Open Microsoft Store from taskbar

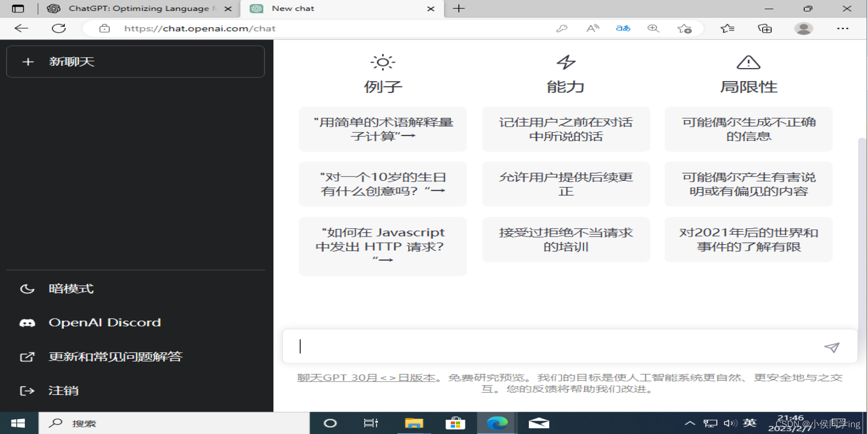click(455, 423)
